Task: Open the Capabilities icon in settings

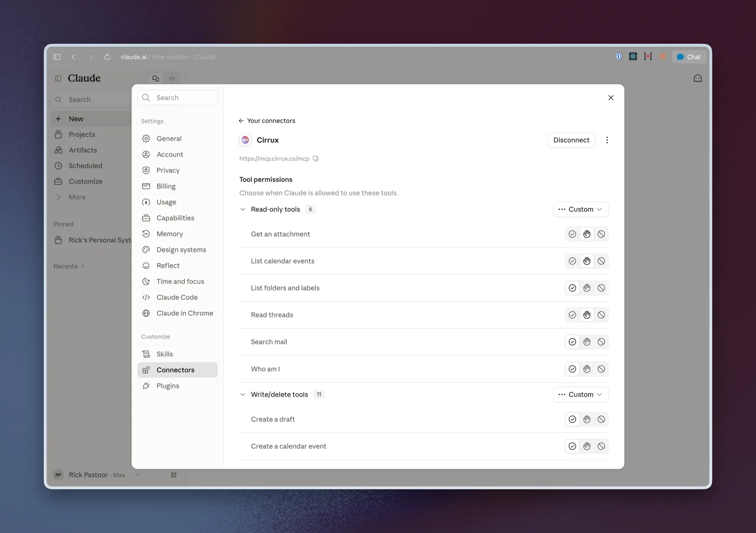Action: click(x=146, y=218)
